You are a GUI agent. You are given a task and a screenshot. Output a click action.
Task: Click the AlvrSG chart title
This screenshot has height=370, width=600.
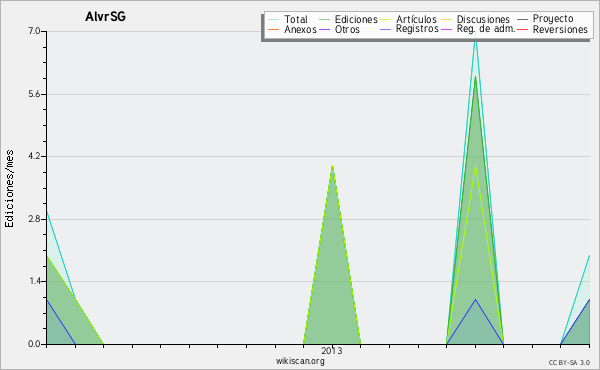105,16
